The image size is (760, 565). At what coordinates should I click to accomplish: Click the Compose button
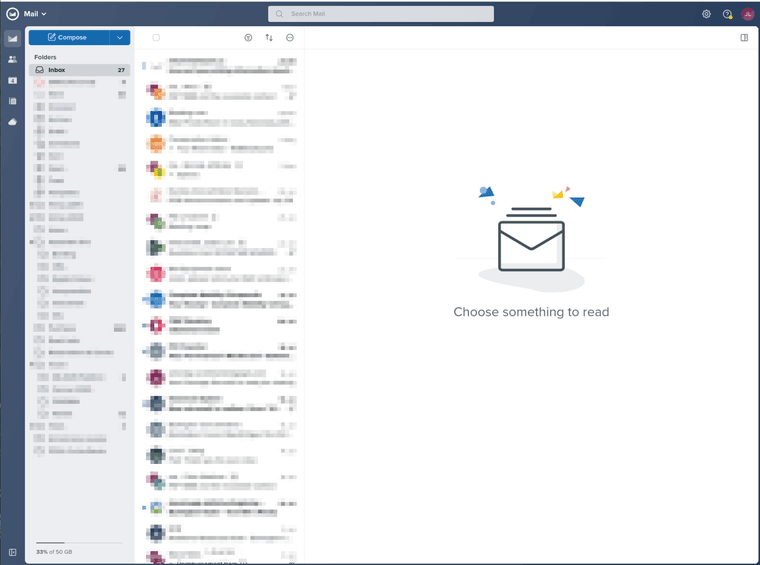[x=69, y=37]
